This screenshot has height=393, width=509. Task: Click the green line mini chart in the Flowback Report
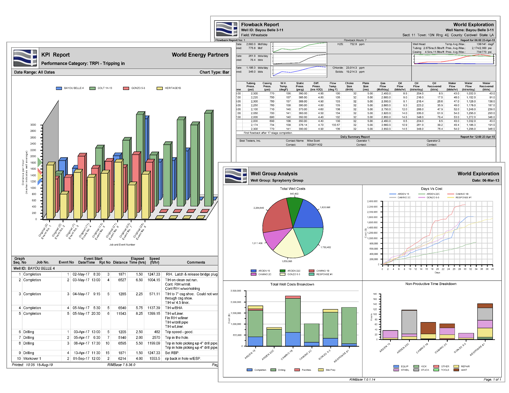(x=299, y=47)
